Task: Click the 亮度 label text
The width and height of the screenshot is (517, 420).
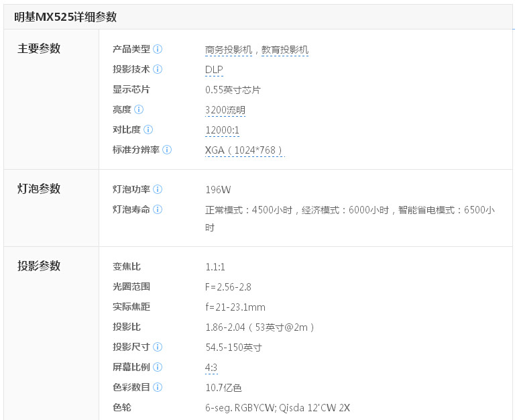Action: coord(122,109)
